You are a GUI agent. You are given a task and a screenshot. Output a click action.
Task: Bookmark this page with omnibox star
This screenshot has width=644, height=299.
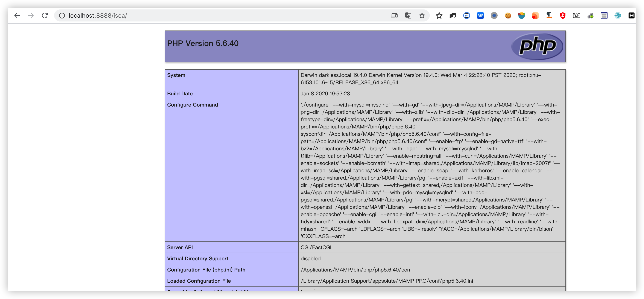(x=422, y=15)
